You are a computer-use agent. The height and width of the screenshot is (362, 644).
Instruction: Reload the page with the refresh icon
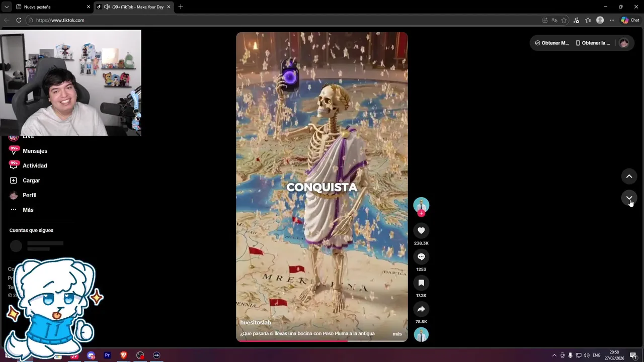point(19,20)
